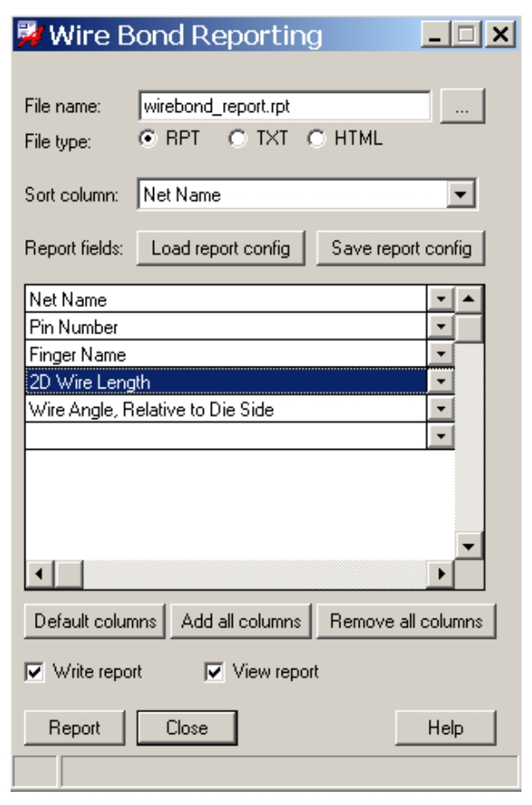Screen dimensions: 532x805
Task: Open dropdown for 2D Wire Length row
Action: (442, 382)
